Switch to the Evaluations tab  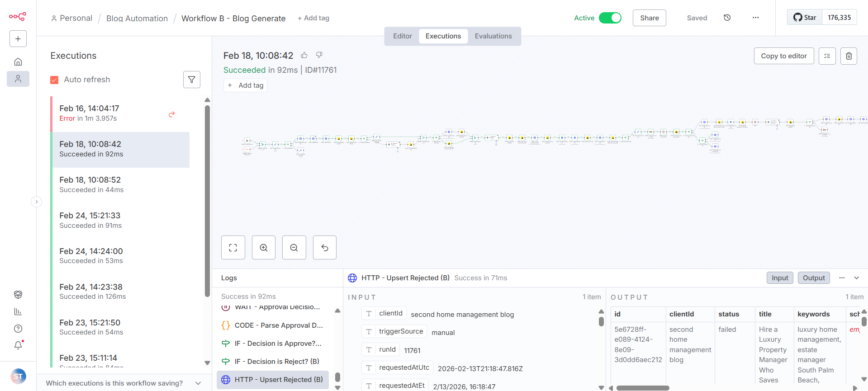point(493,36)
